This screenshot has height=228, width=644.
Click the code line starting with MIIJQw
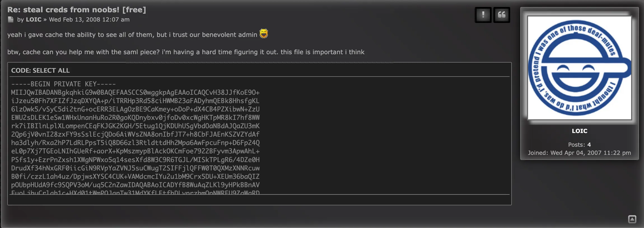coord(135,92)
